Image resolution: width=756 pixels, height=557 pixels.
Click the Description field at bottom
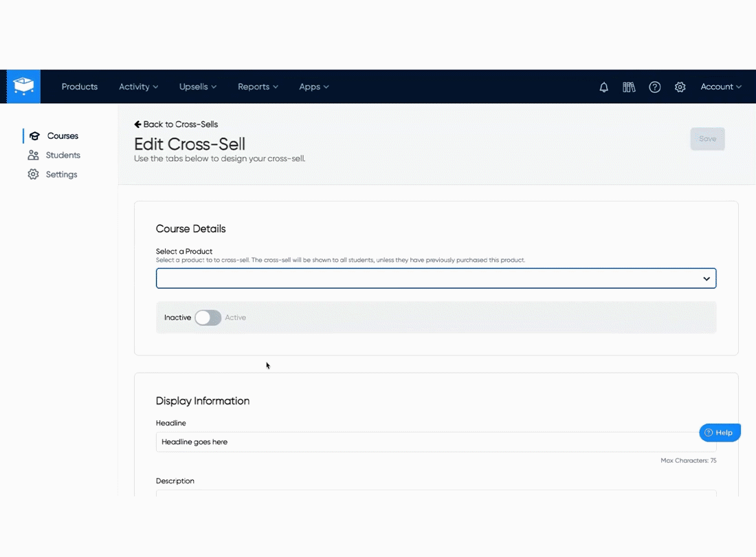tap(436, 493)
